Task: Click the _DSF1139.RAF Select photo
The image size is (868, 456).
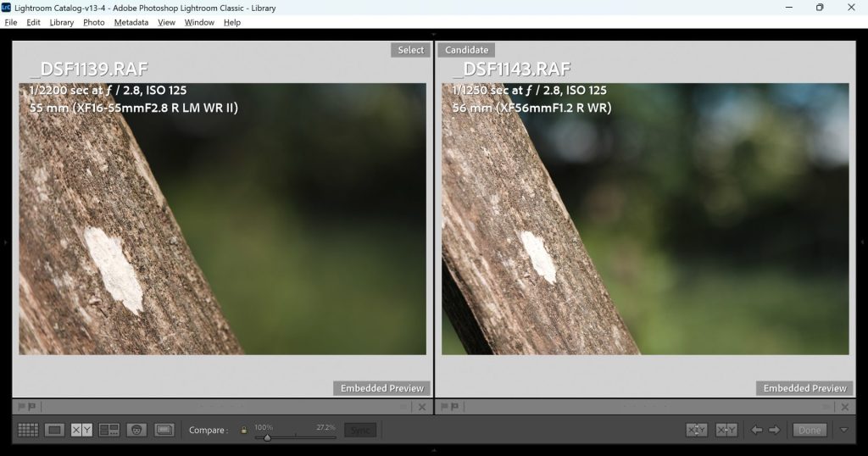Action: 223,219
